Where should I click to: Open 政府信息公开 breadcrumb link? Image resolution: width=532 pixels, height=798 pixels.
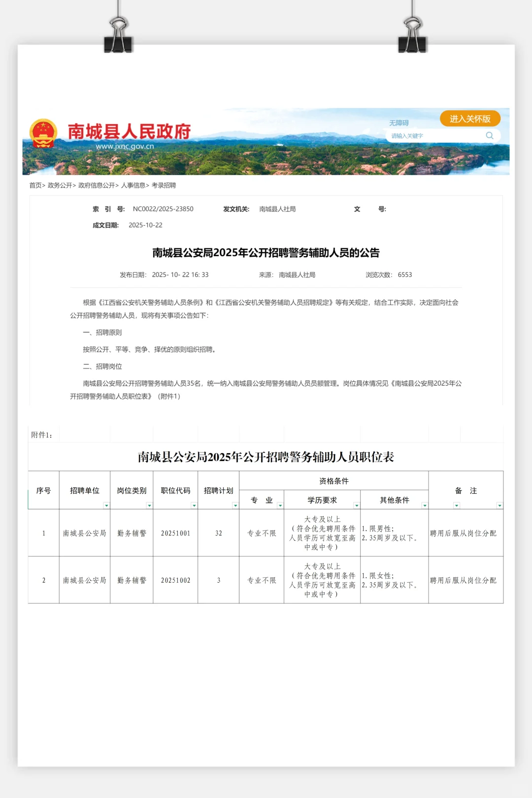click(x=97, y=185)
